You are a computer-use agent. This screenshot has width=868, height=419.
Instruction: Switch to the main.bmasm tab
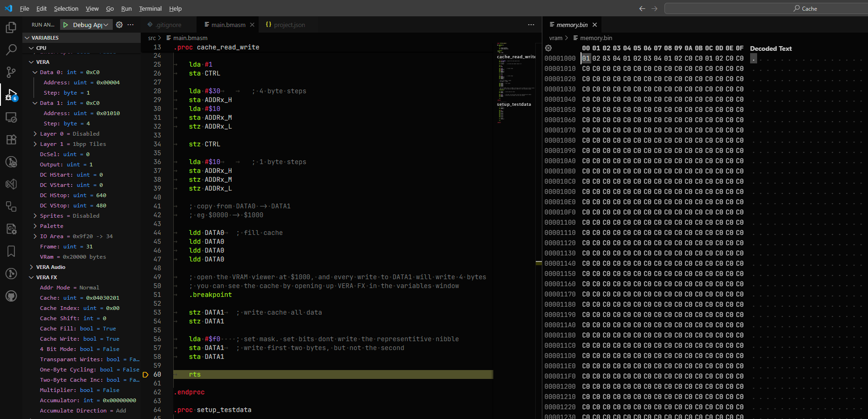click(228, 25)
